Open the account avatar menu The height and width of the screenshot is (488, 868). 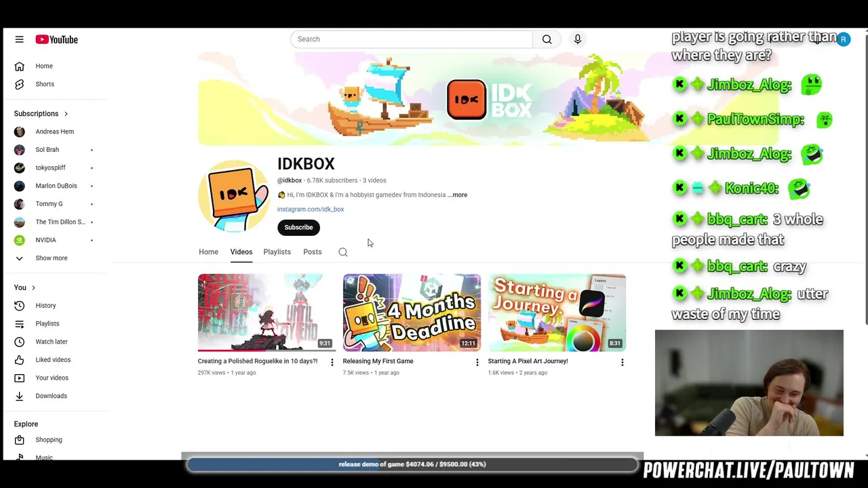coord(843,39)
